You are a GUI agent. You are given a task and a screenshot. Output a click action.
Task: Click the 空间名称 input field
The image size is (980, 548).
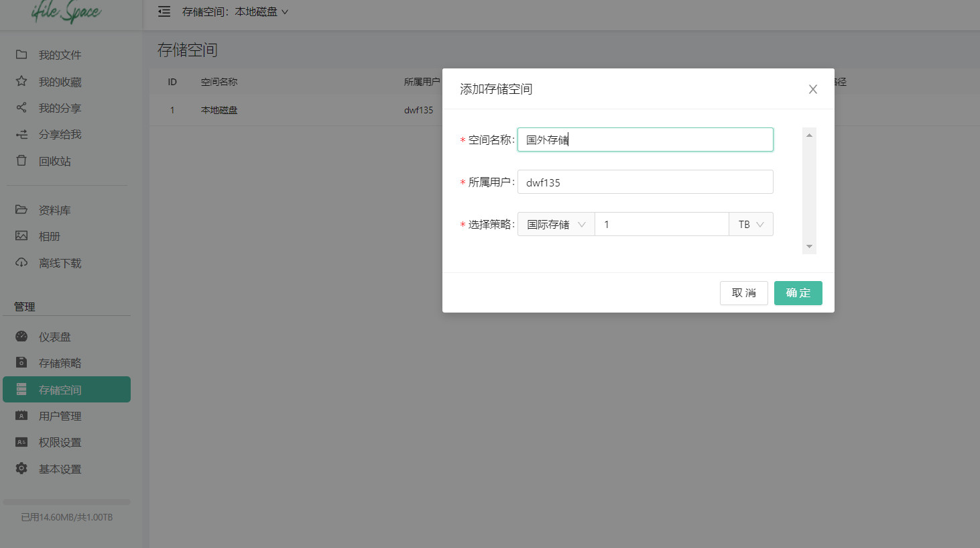click(x=646, y=140)
